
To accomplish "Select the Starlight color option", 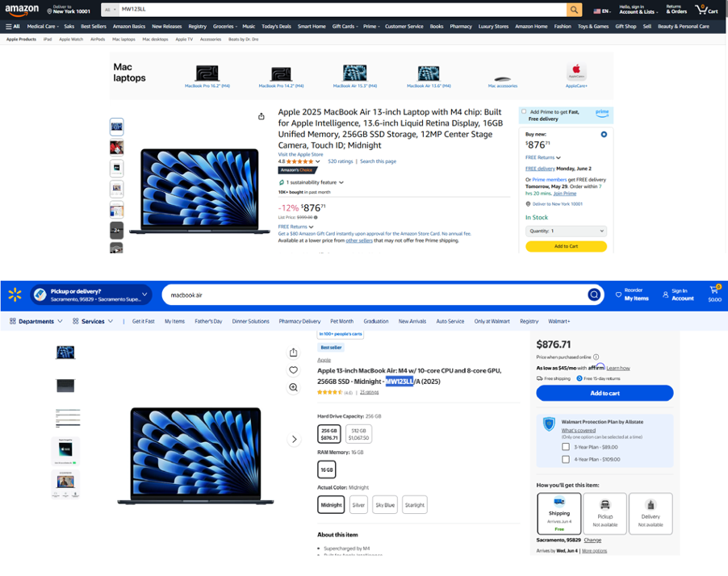I will tap(415, 505).
